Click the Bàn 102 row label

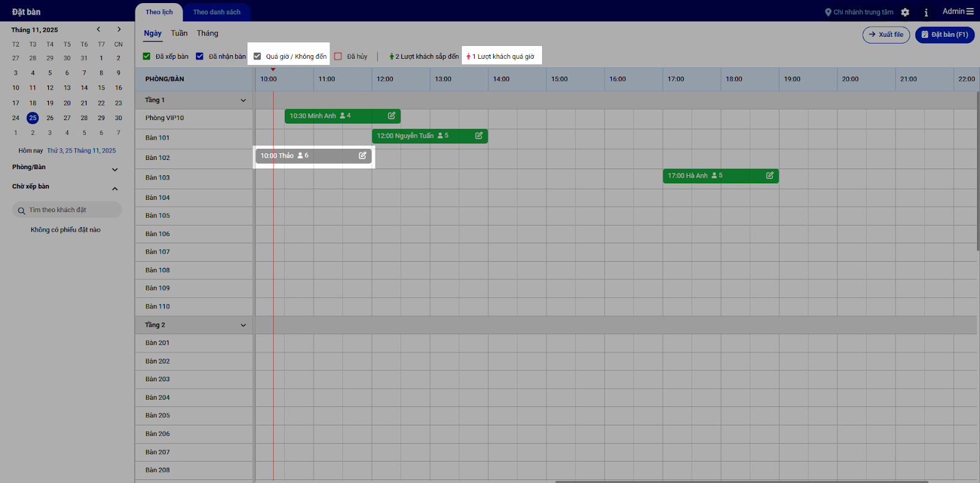coord(157,158)
